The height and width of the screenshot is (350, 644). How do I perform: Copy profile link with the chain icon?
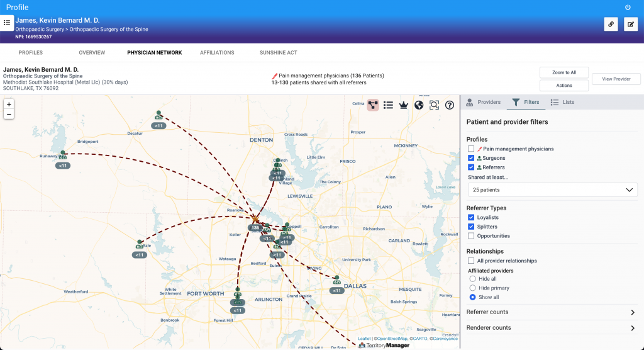[611, 25]
